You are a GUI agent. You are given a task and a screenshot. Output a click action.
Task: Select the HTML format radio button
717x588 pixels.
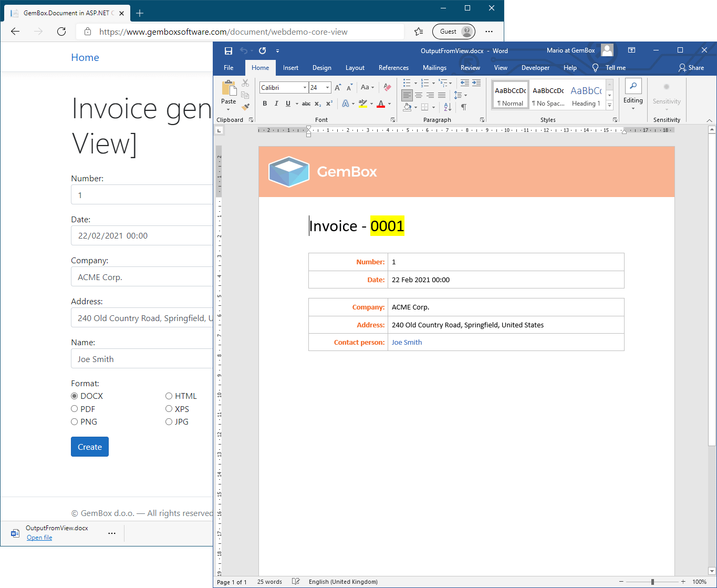tap(169, 396)
